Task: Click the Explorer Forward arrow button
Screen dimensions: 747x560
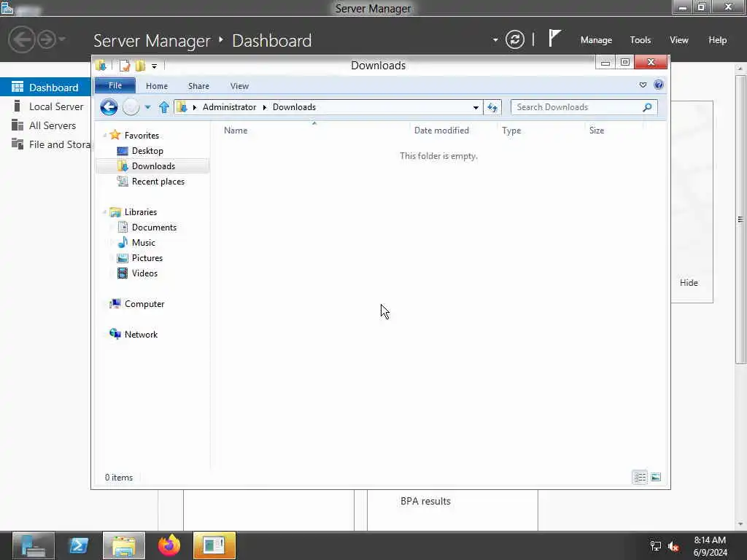Action: point(131,107)
